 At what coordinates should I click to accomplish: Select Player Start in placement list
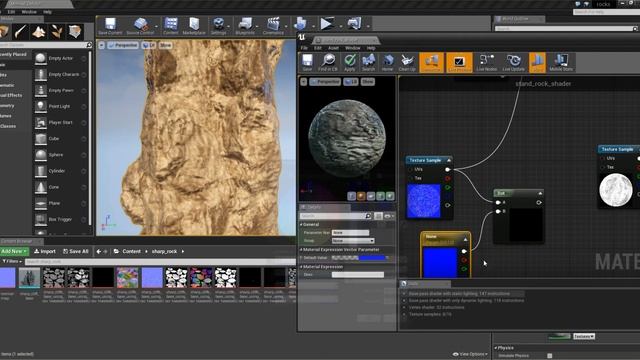(60, 122)
